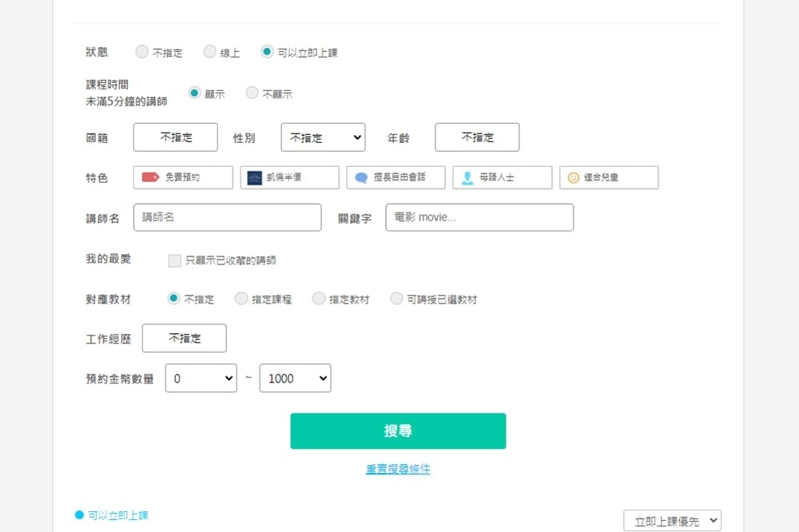
Task: Focus the 關鍵字 keyword input field
Action: [479, 217]
